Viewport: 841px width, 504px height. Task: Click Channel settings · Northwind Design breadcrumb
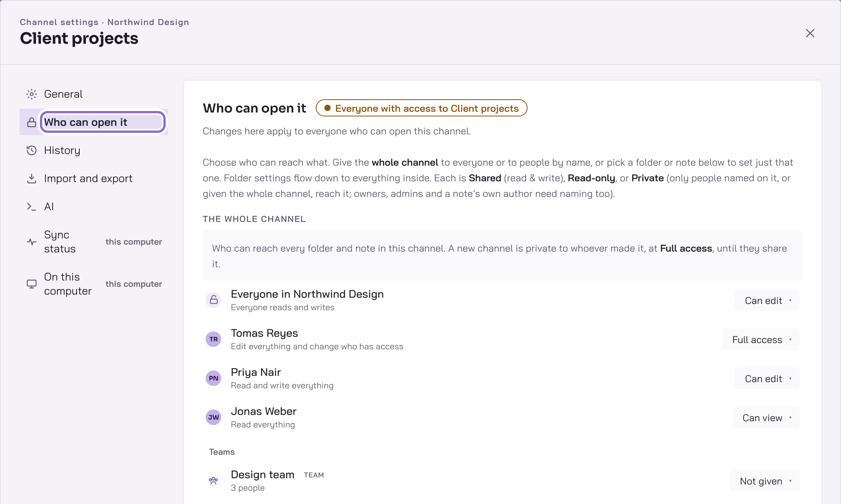tap(104, 22)
